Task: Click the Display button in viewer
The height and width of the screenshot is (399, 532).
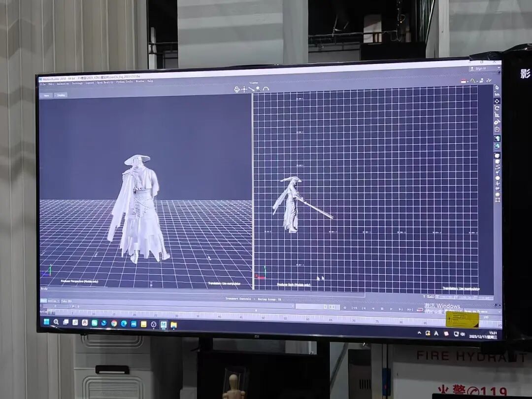Action: pos(61,95)
